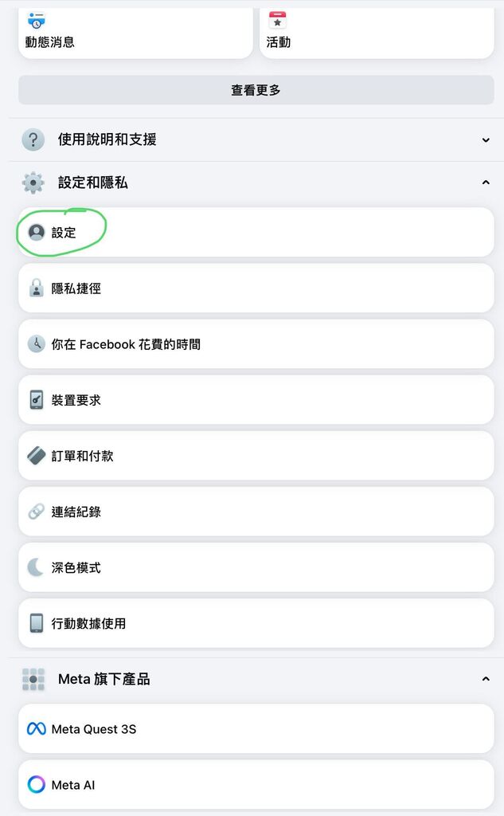Image resolution: width=504 pixels, height=816 pixels.
Task: Tap the 行動數據使用 phone icon
Action: [37, 623]
